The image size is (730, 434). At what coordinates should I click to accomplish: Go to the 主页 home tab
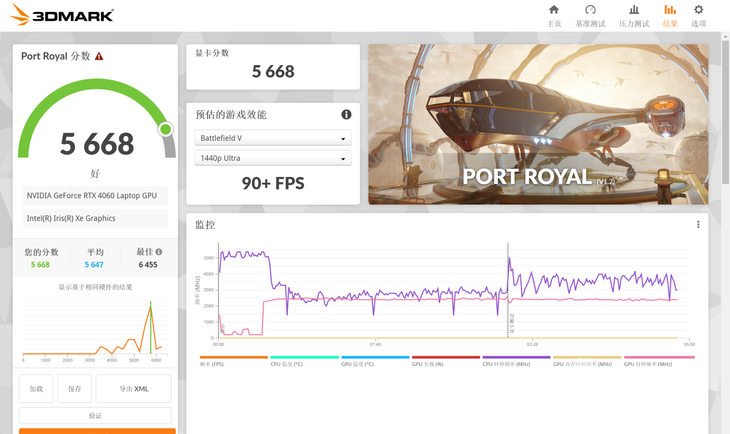point(554,16)
